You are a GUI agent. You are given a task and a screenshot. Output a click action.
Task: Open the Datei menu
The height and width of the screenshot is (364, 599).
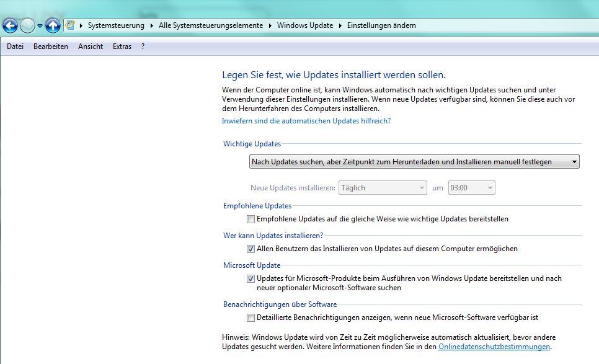point(16,47)
